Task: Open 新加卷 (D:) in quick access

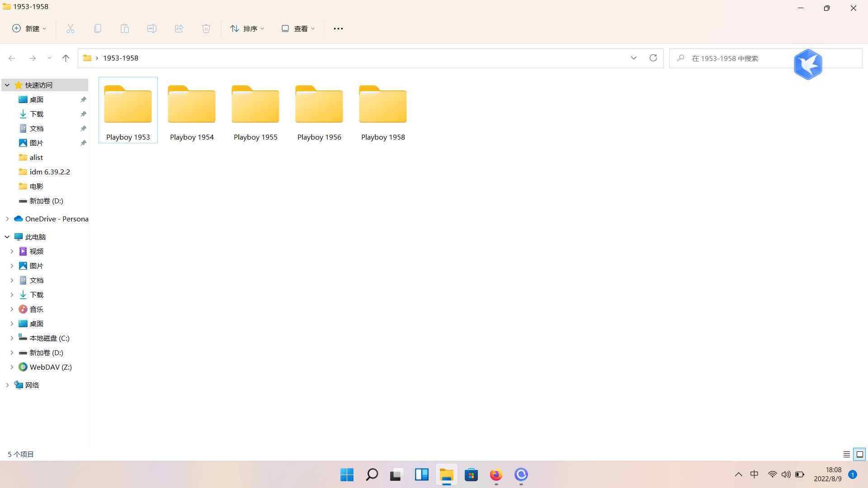Action: 45,201
